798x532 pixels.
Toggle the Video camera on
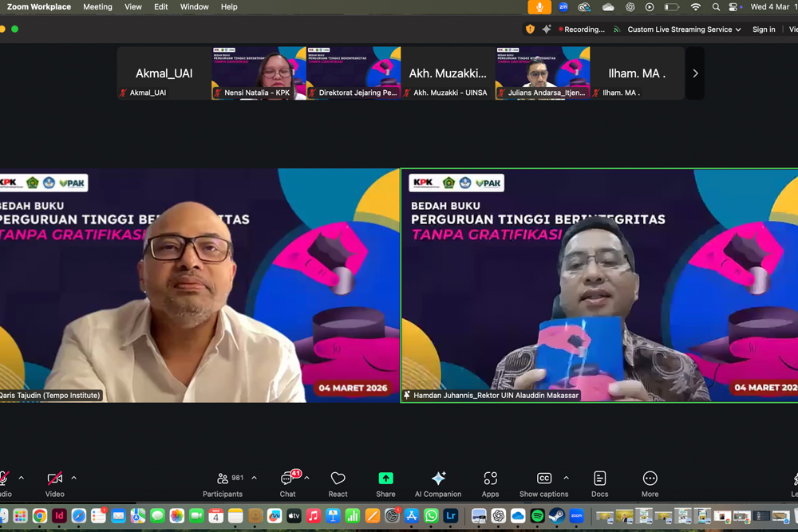[54, 483]
